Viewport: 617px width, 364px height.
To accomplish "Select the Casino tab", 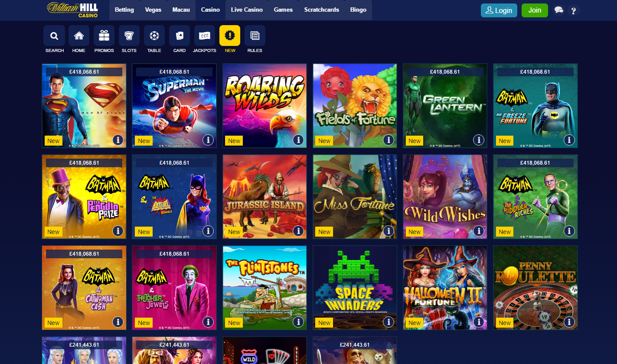I will point(210,10).
